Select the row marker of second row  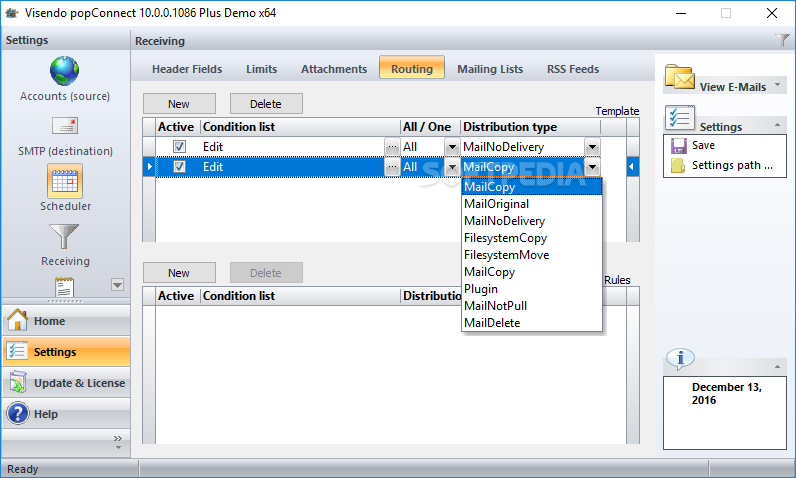click(x=149, y=167)
